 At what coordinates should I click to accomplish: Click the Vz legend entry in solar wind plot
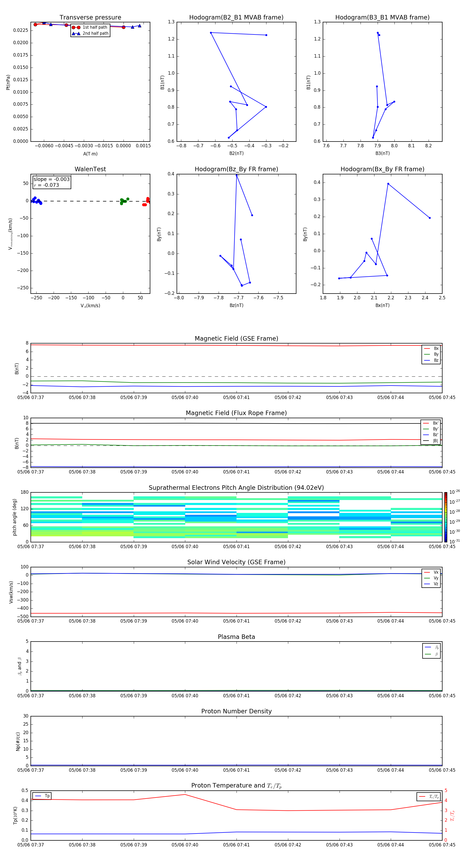click(431, 584)
